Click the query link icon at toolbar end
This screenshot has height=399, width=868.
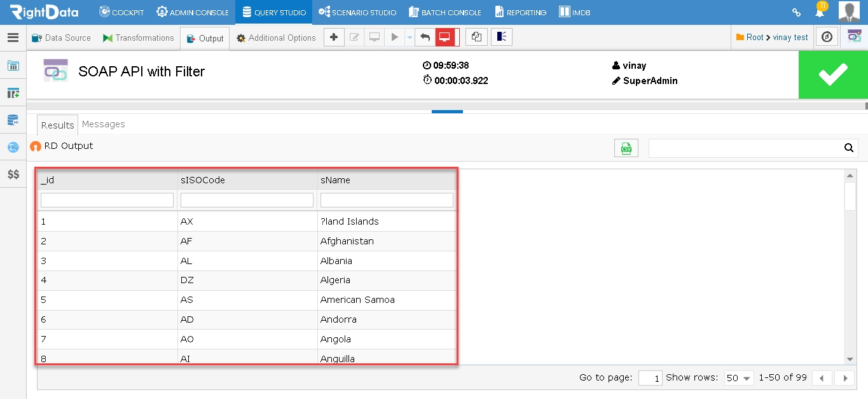point(855,37)
